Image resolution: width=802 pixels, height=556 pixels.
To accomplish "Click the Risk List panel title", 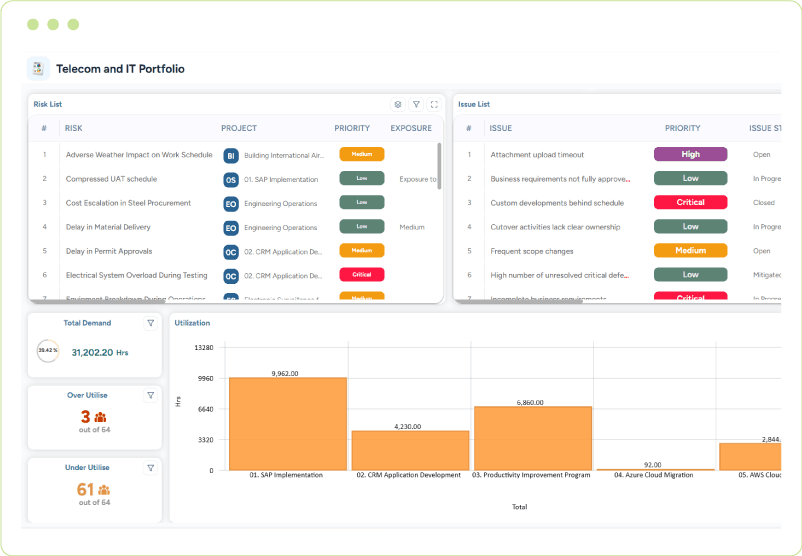I will (48, 104).
